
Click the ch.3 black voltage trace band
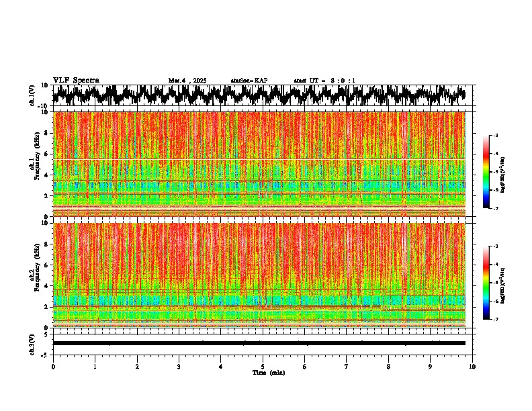tap(259, 343)
